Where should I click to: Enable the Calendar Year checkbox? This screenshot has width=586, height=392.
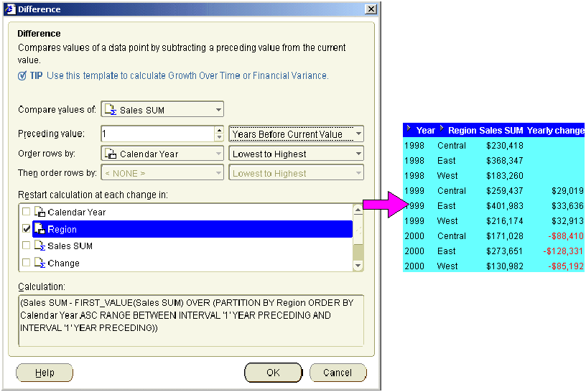tap(27, 213)
